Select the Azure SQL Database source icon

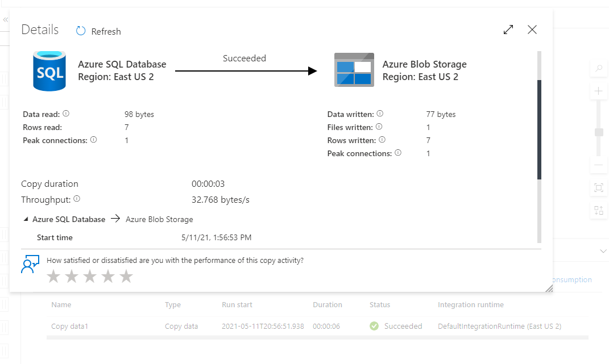pyautogui.click(x=49, y=70)
